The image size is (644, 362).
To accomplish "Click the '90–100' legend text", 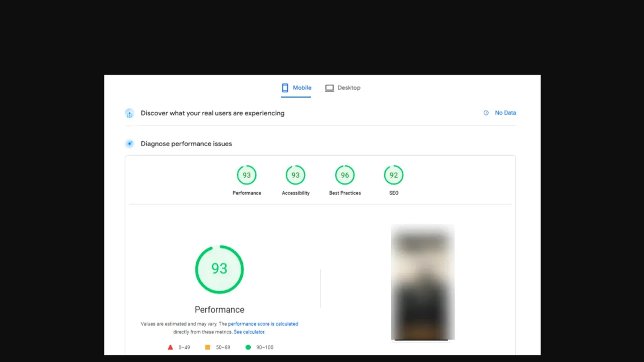I will pyautogui.click(x=265, y=348).
